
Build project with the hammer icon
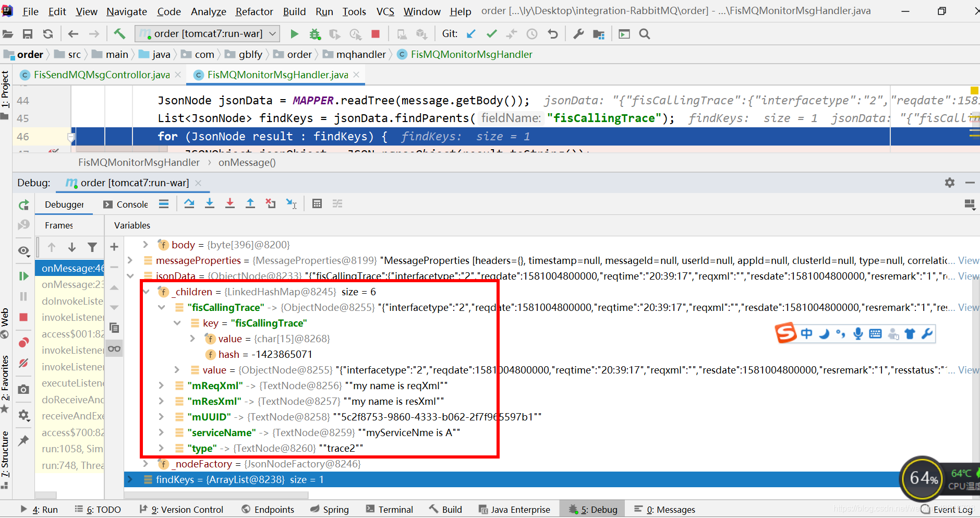[119, 34]
